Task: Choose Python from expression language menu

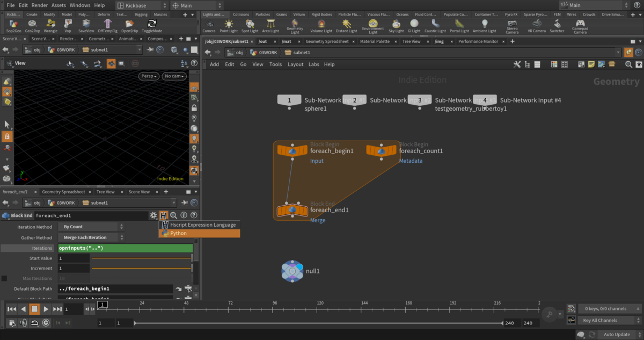Action: pyautogui.click(x=200, y=234)
